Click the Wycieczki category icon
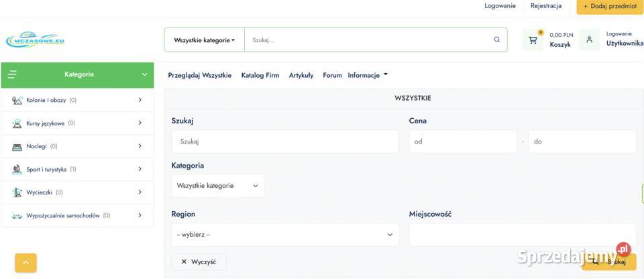Image resolution: width=644 pixels, height=279 pixels. click(x=17, y=192)
